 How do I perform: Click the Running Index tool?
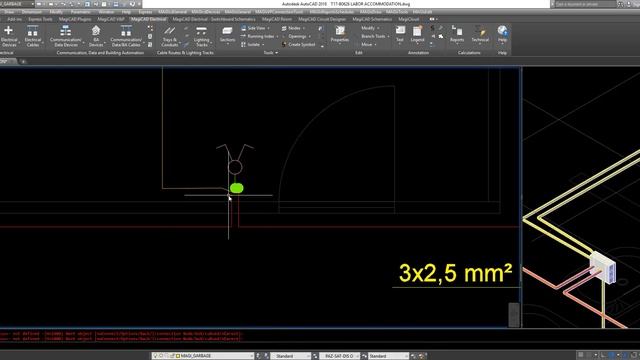click(x=259, y=36)
